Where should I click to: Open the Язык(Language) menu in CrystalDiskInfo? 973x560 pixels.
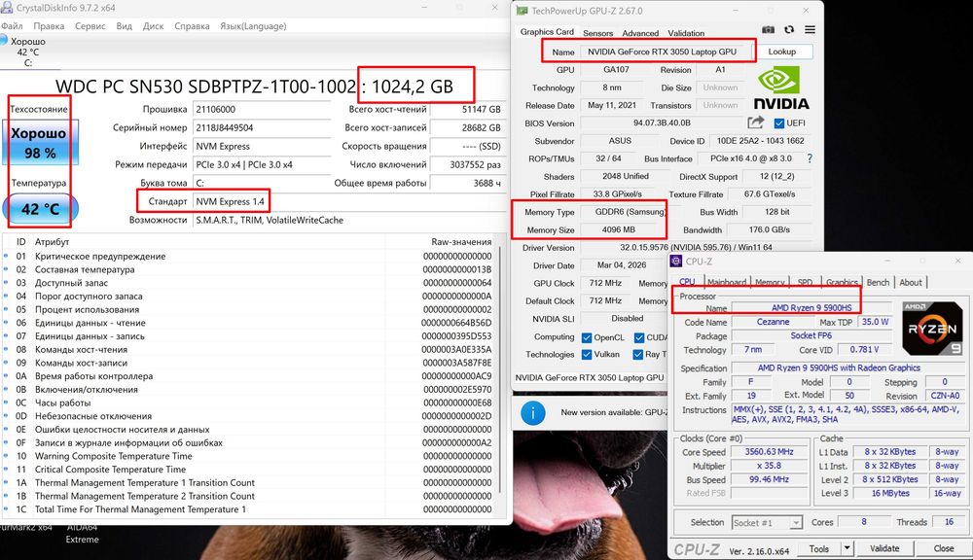click(x=253, y=26)
